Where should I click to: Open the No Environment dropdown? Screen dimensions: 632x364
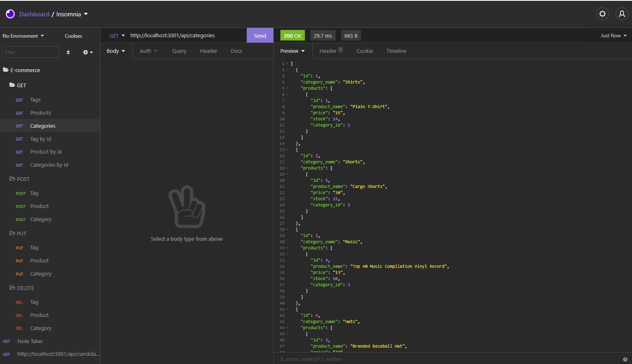(23, 36)
